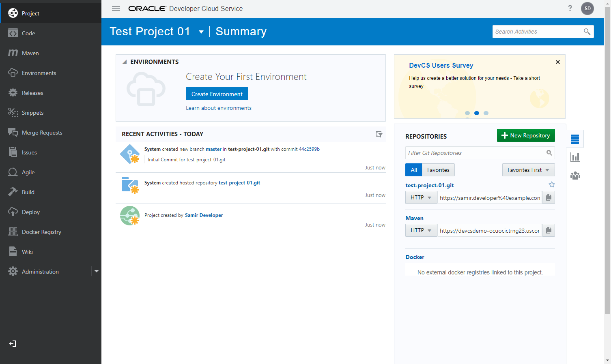The width and height of the screenshot is (611, 364).
Task: Select the second survey carousel dot
Action: (477, 113)
